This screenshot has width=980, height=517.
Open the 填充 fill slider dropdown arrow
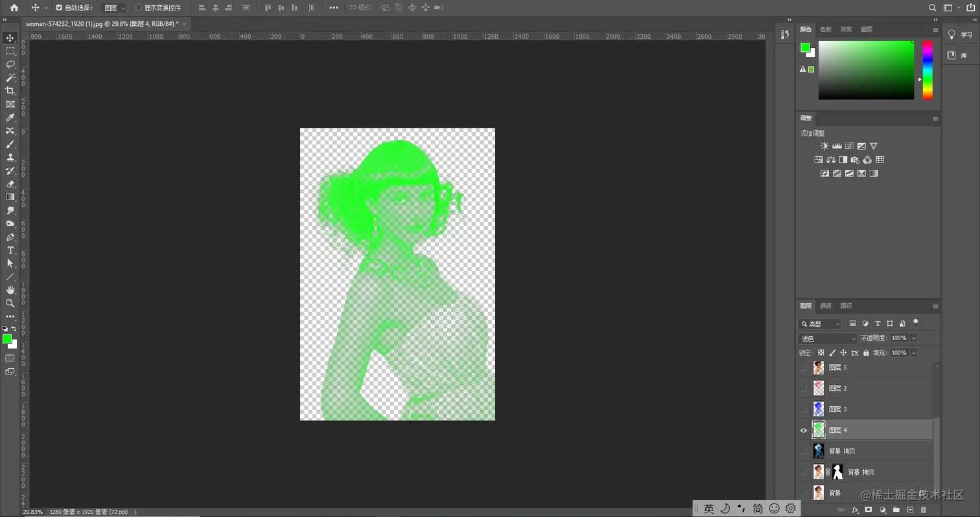click(x=914, y=353)
